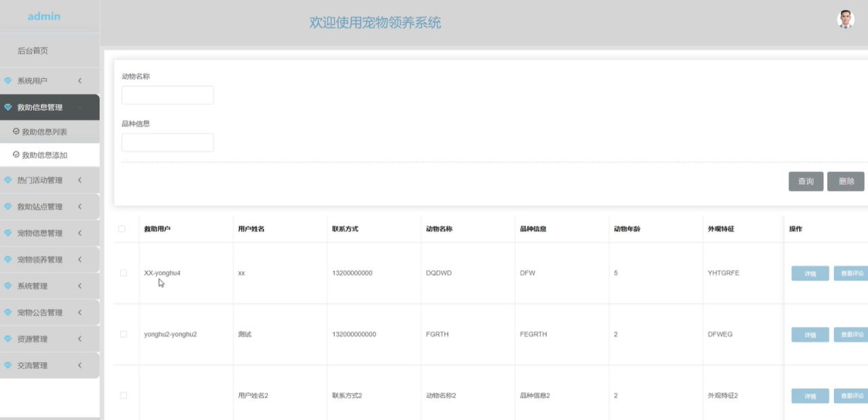This screenshot has height=420, width=868.
Task: Focus the 品种信息 search input
Action: [168, 143]
